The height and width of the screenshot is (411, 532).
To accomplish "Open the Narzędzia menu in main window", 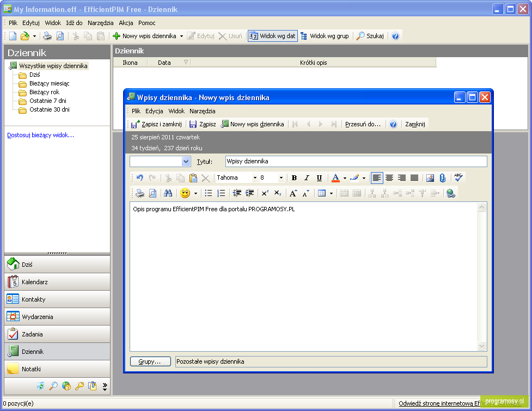I will tap(100, 23).
